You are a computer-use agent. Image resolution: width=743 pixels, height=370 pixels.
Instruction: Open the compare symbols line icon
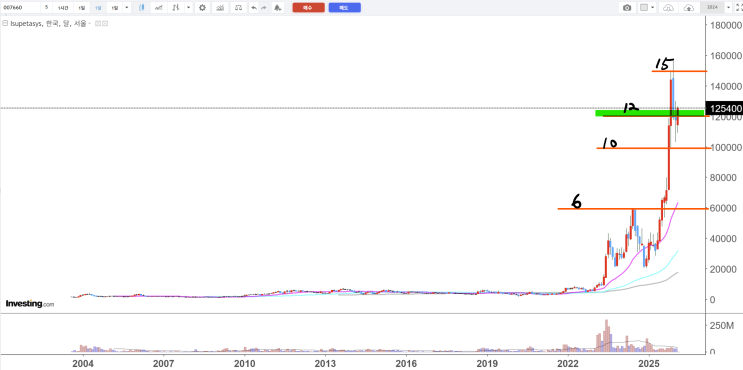160,8
